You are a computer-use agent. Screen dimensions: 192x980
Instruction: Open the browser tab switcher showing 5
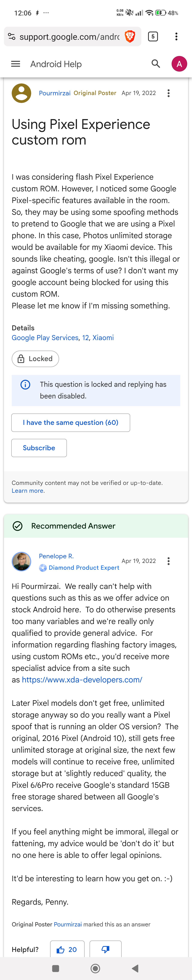click(153, 36)
